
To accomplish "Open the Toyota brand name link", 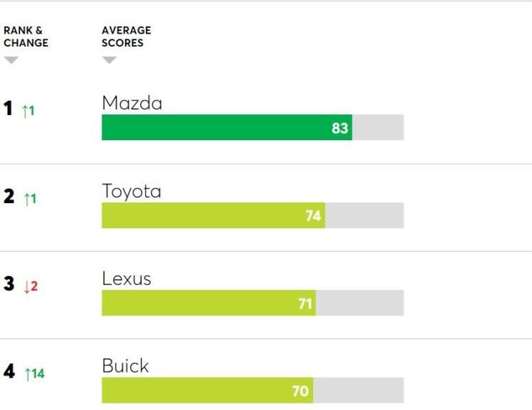I will (132, 191).
